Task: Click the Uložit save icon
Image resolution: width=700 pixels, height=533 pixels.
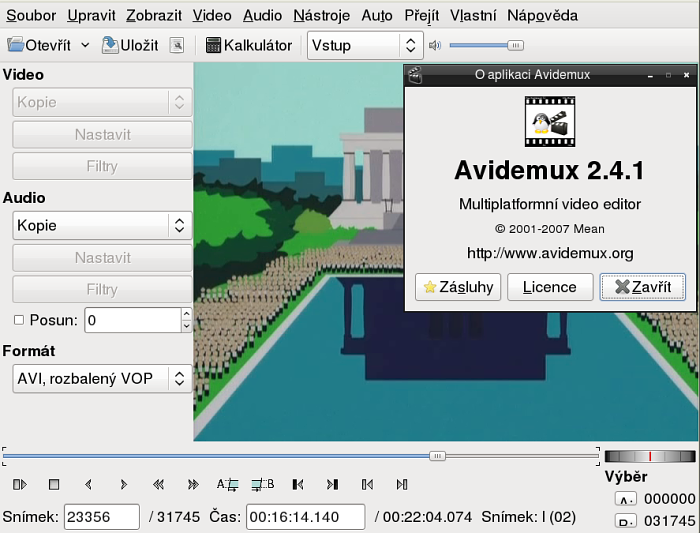Action: coord(110,45)
